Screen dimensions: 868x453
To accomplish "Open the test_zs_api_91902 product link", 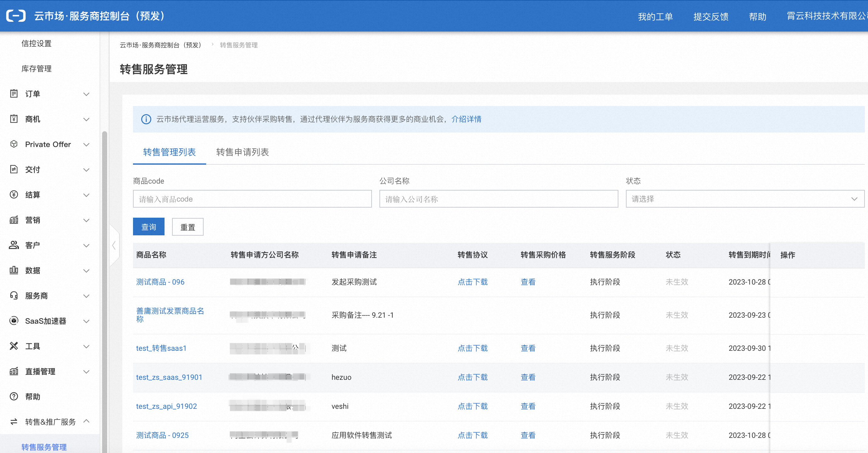I will [x=166, y=406].
